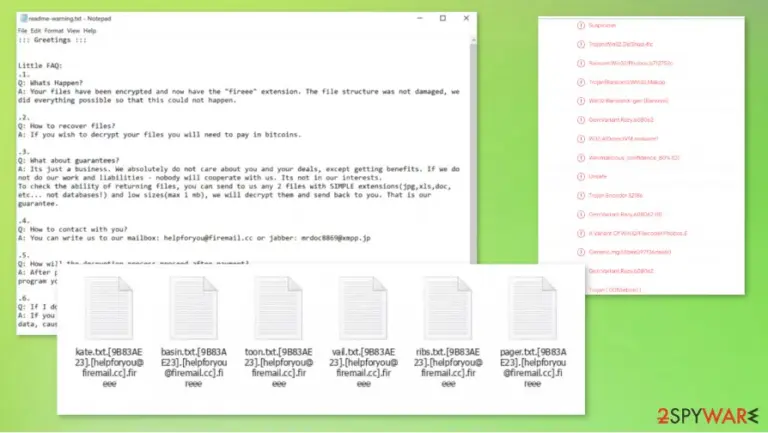Click the 'pay in bitcoins' answer line
Screen dimensions: 768x433
[x=160, y=135]
